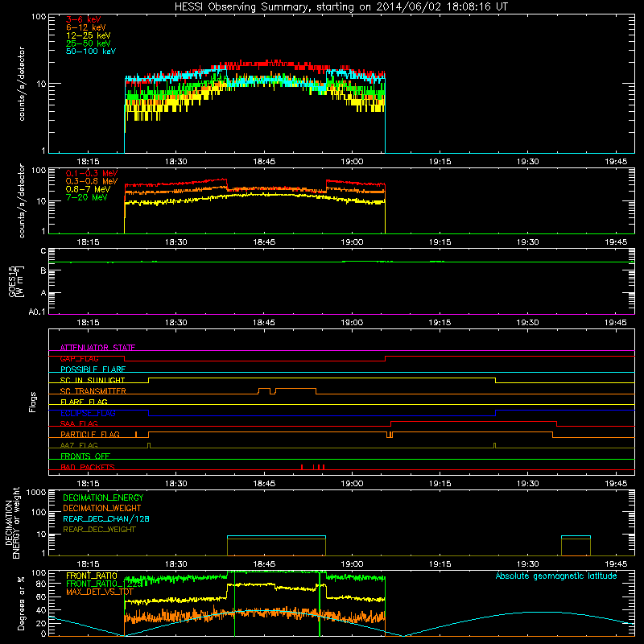This screenshot has width=644, height=644.
Task: Select the orange 6-12 keV legend label
Action: point(85,27)
